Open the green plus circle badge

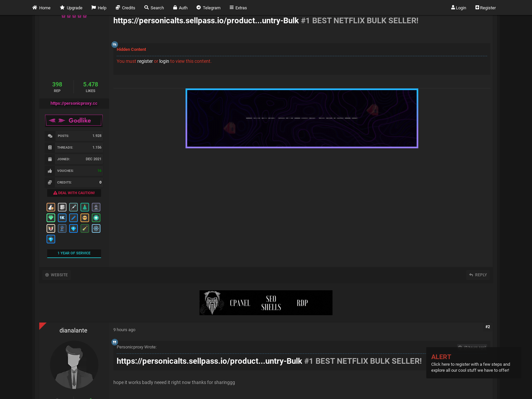click(x=96, y=218)
